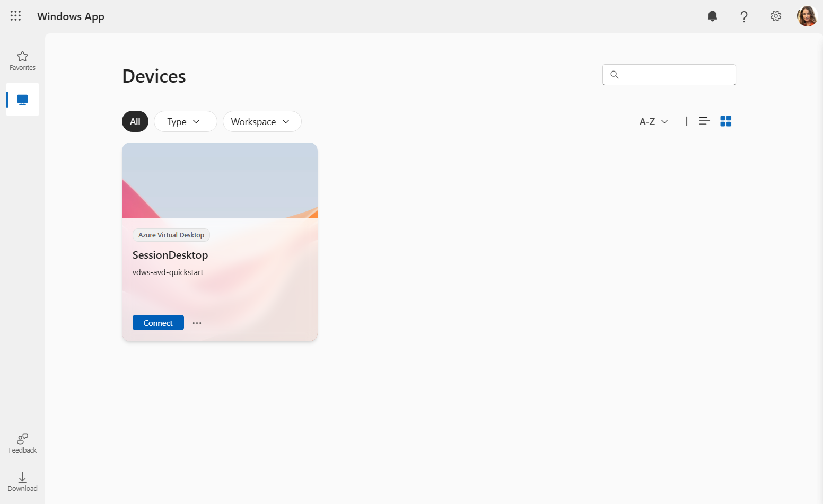
Task: Open the Devices section in the sidebar
Action: [22, 99]
